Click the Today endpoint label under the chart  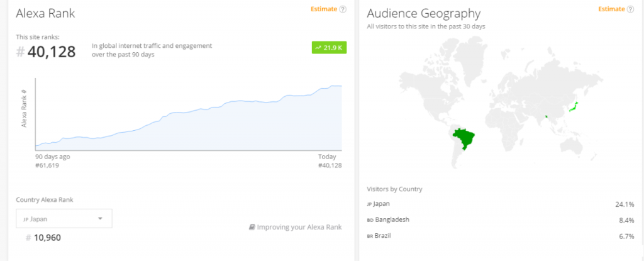point(327,157)
